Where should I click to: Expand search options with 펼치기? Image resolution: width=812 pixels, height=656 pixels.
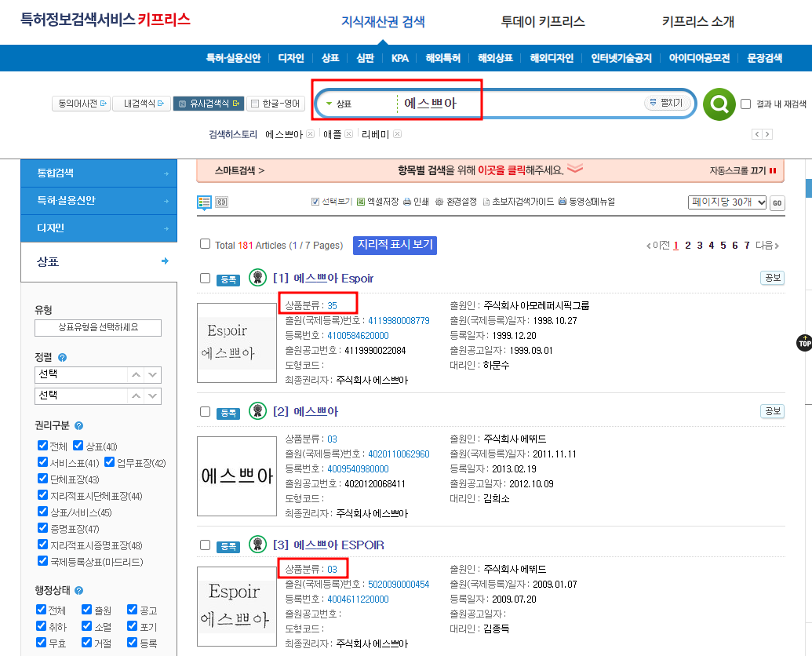(667, 103)
